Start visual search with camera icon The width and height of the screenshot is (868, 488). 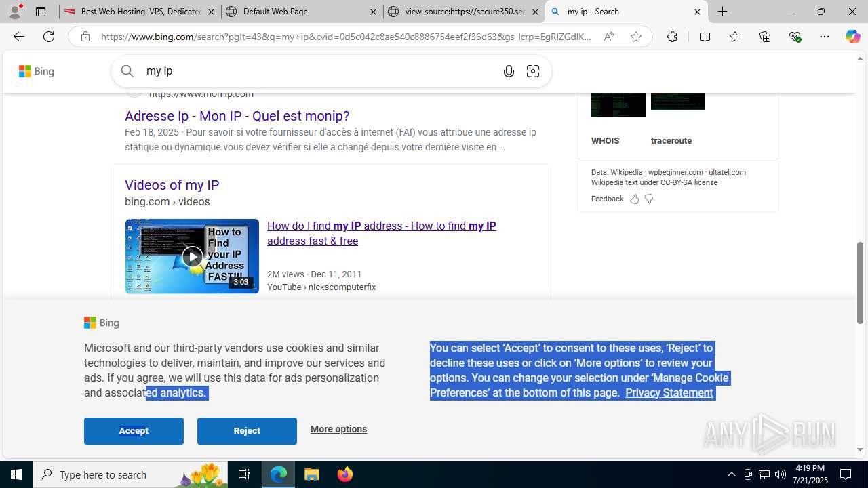point(533,71)
